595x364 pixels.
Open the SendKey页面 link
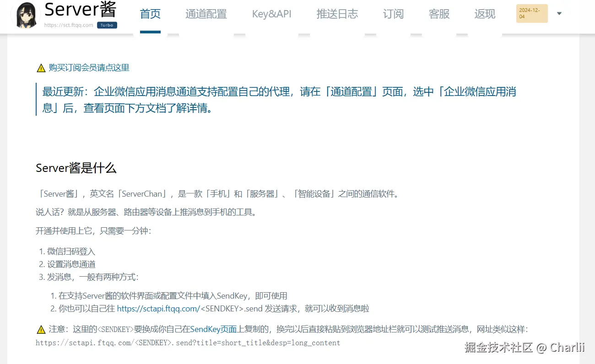click(214, 329)
